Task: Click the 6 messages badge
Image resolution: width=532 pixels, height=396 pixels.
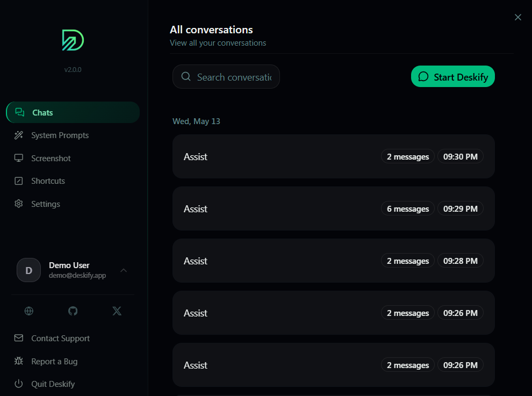Action: click(408, 208)
